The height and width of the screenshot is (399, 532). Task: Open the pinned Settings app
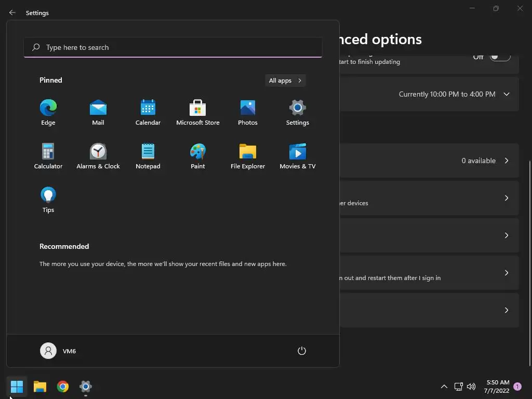coord(298,113)
